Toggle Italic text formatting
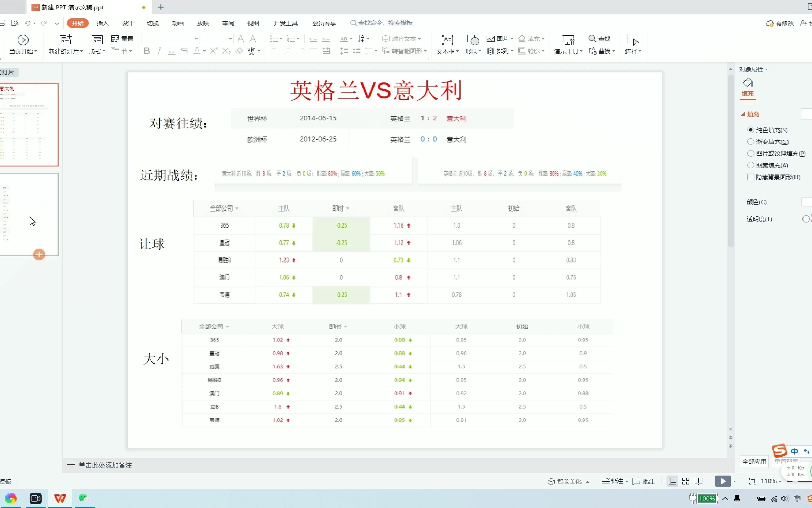This screenshot has width=812, height=508. pyautogui.click(x=159, y=51)
